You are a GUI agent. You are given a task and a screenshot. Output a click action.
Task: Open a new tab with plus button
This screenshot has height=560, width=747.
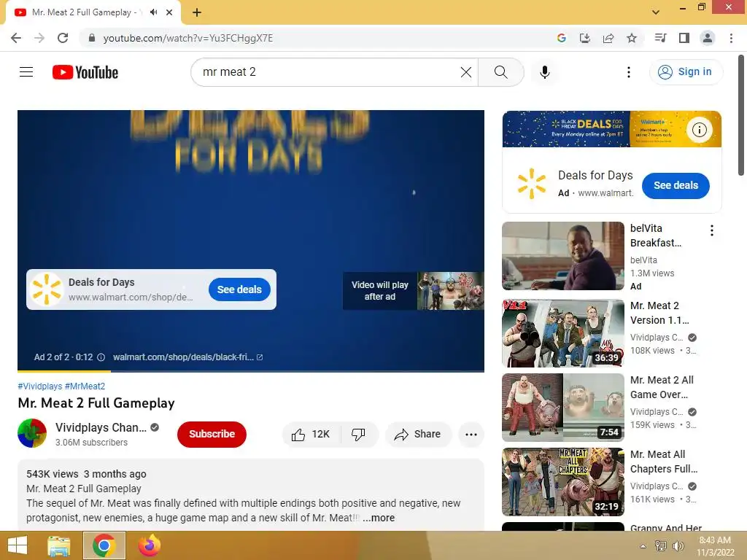(x=197, y=13)
